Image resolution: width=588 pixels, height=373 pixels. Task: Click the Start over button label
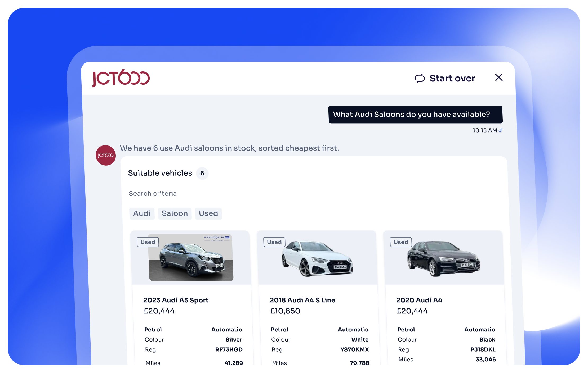pyautogui.click(x=452, y=78)
